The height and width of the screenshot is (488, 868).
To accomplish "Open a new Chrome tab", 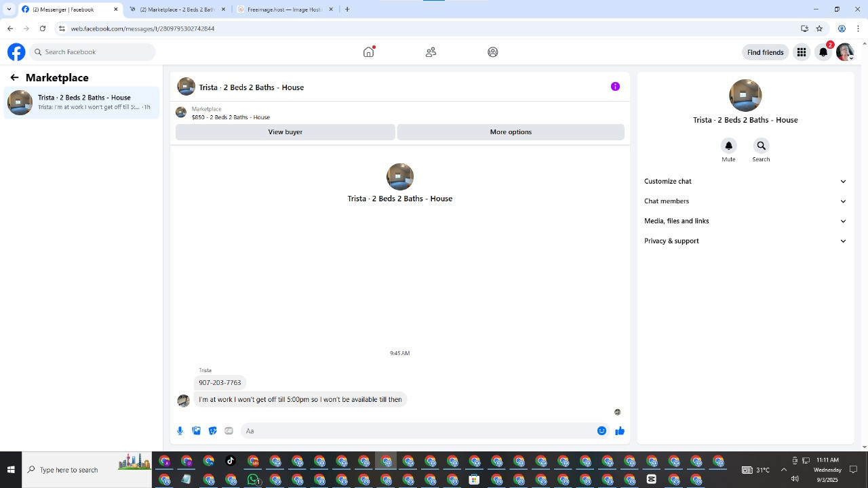I will (347, 9).
